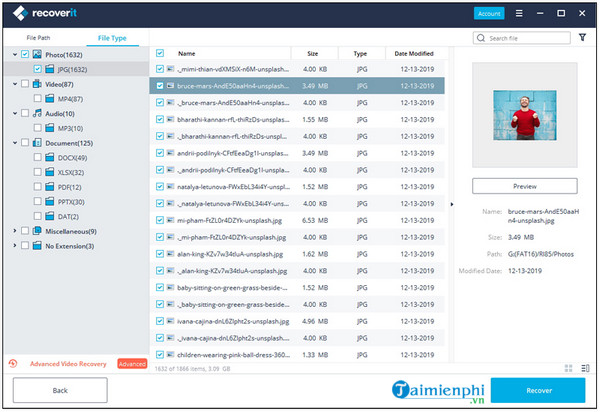Click the Photo folder icon in tree

pos(37,54)
